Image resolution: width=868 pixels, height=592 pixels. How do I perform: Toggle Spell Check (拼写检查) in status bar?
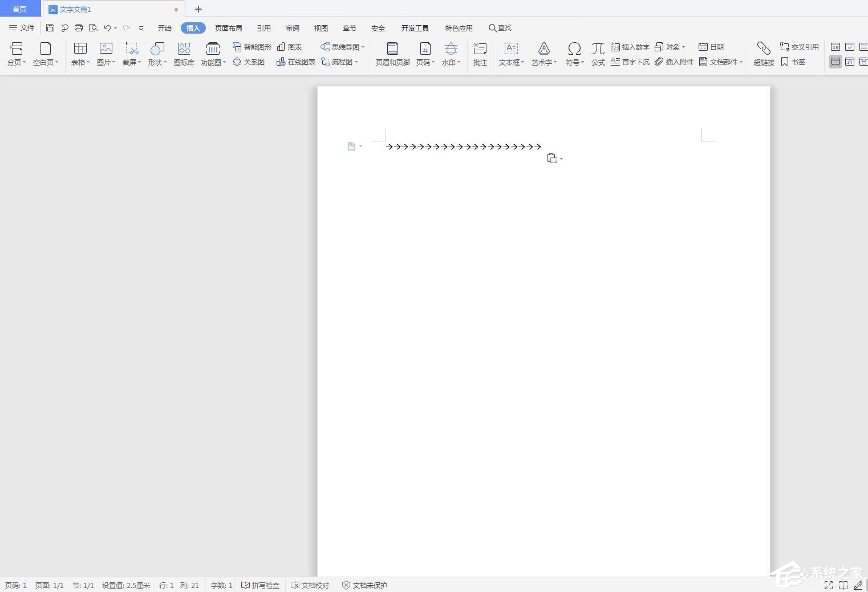click(261, 585)
